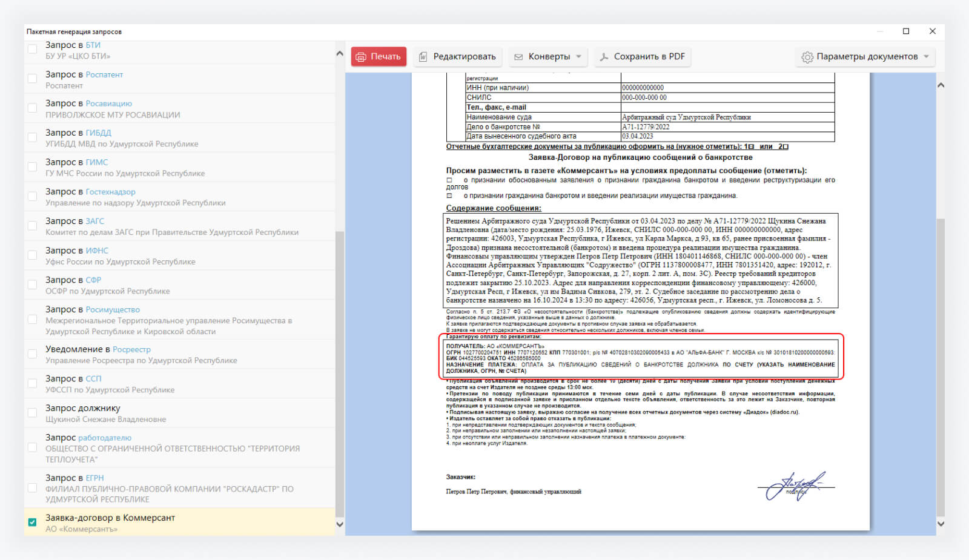
Task: Open the Росимущество link
Action: pos(113,309)
